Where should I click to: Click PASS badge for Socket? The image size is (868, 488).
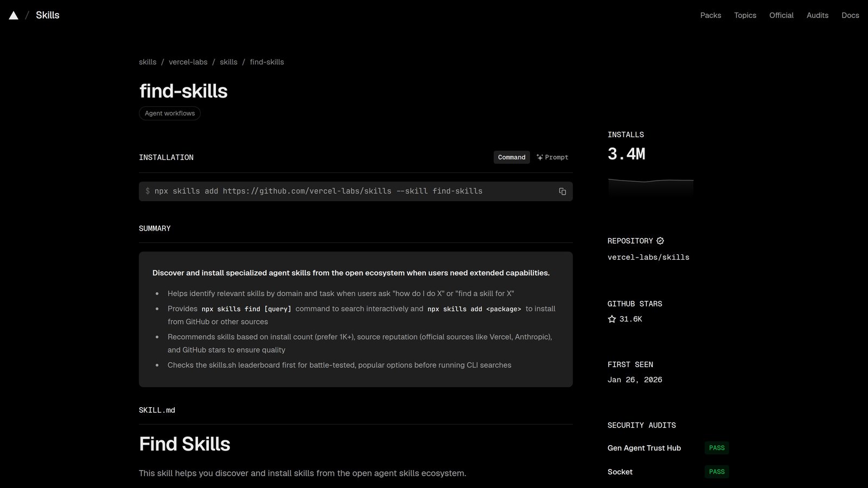click(x=717, y=472)
